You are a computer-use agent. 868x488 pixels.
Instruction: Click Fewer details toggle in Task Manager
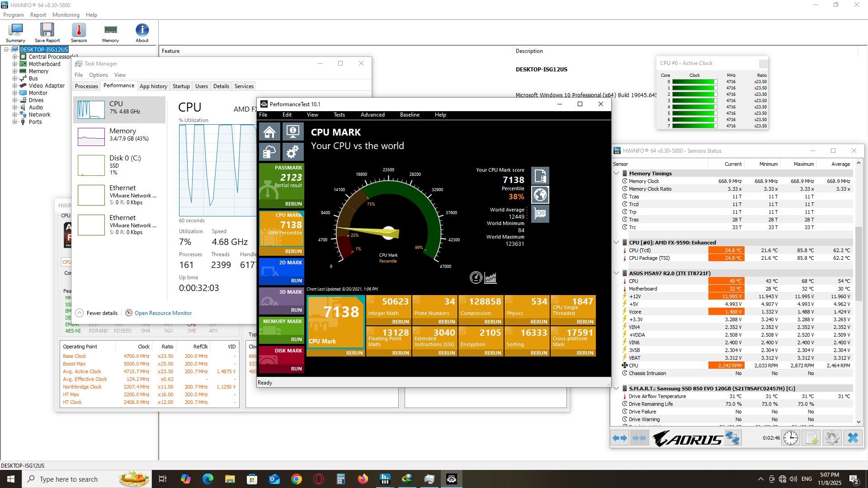pos(97,313)
